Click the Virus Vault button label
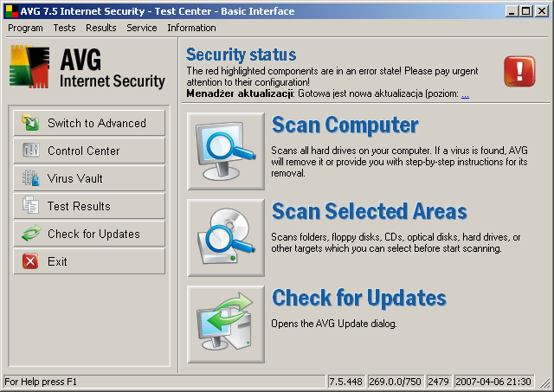Viewport: 554px width, 392px height. point(75,178)
